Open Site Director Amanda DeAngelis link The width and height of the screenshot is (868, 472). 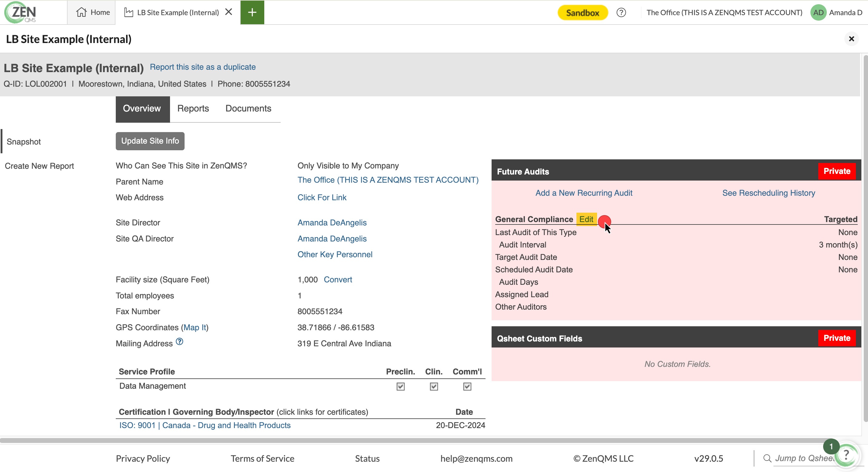[332, 222]
